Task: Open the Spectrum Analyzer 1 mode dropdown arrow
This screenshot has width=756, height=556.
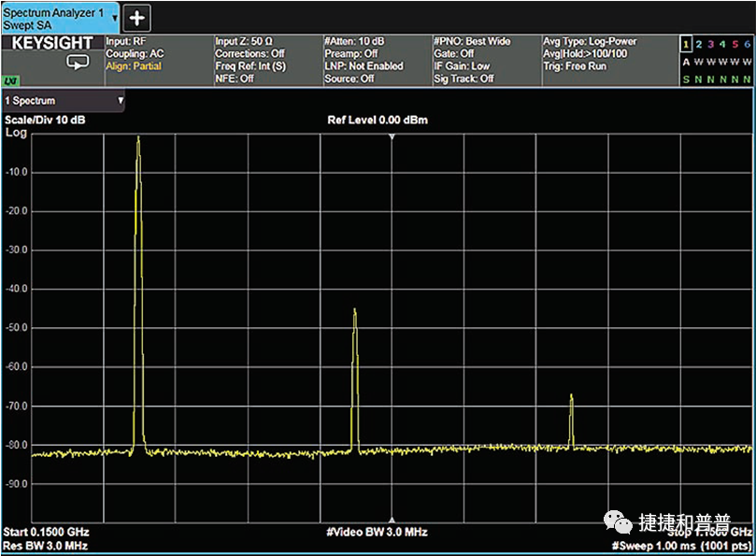Action: 114,17
